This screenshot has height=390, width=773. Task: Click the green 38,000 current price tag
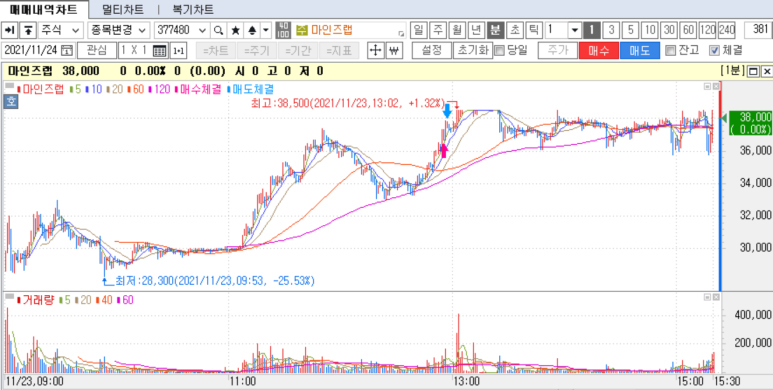pyautogui.click(x=750, y=122)
